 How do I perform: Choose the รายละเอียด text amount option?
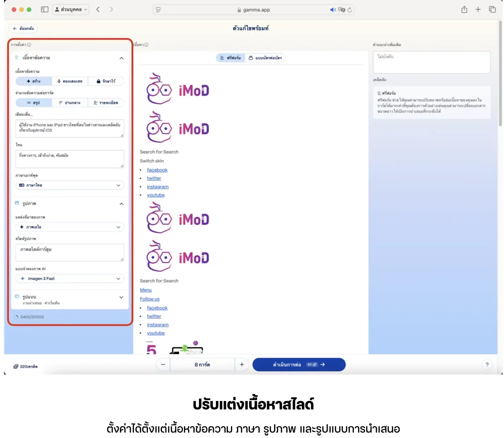click(x=106, y=103)
